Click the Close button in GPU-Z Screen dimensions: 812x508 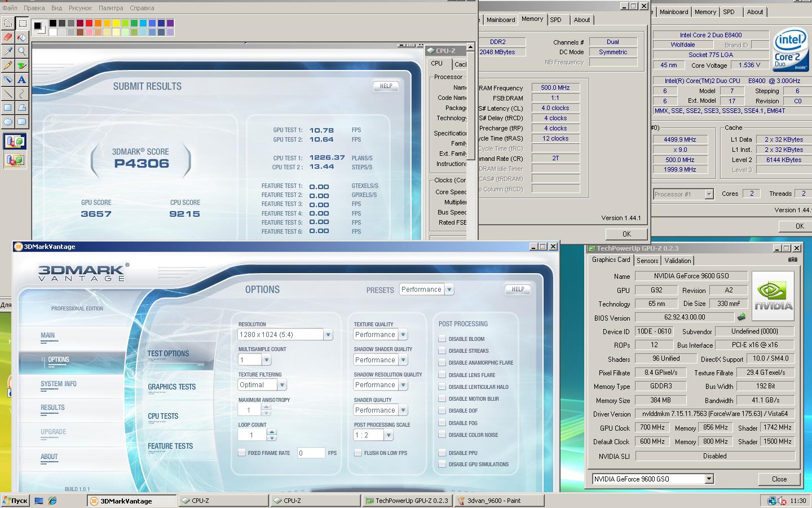pyautogui.click(x=779, y=479)
